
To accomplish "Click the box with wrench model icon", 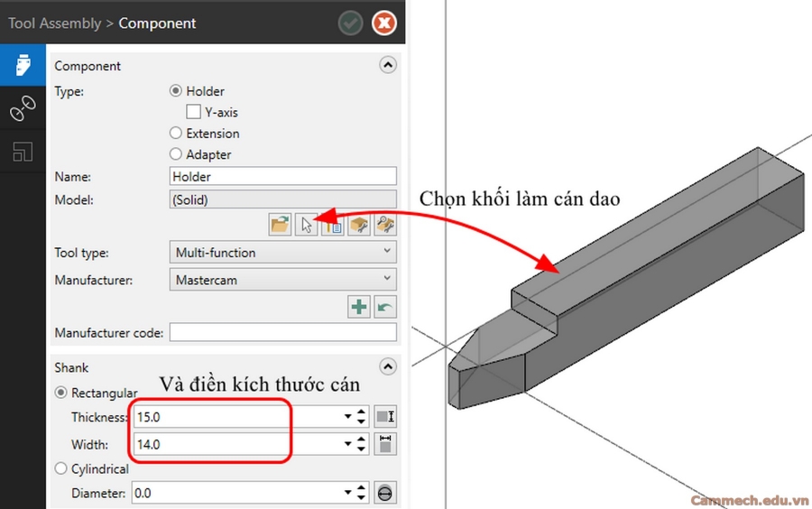I will 359,225.
